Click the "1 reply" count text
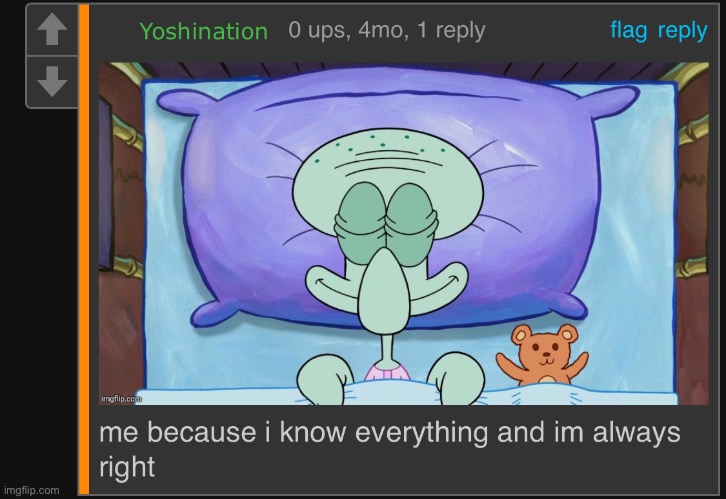Screen dimensions: 726x499 pyautogui.click(x=451, y=31)
